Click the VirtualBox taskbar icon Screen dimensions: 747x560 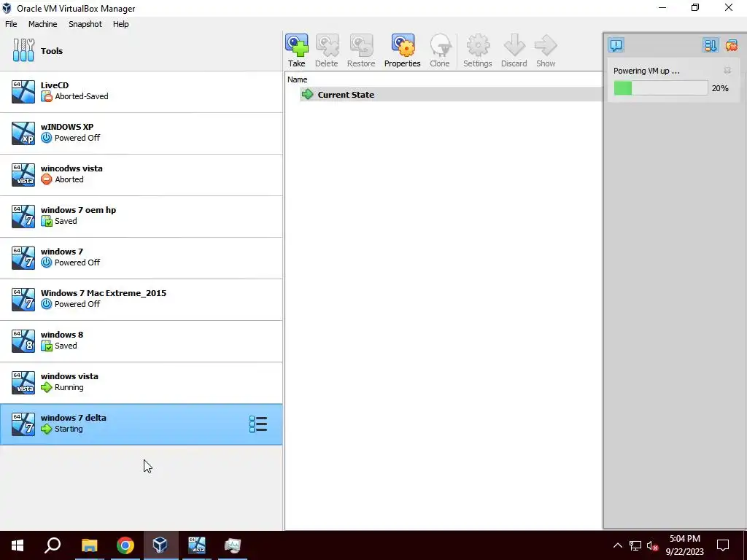coord(160,545)
